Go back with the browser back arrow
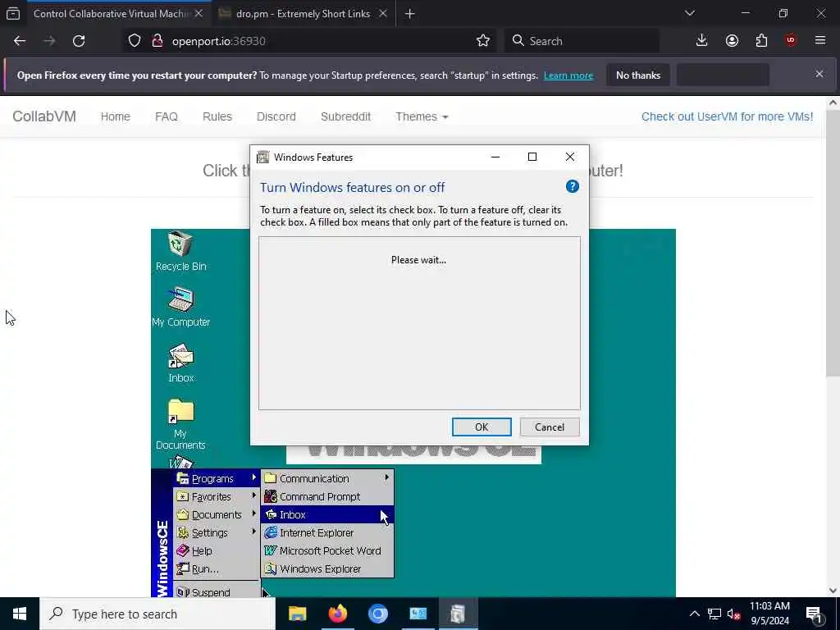Screen dimensions: 840x630 pyautogui.click(x=20, y=41)
